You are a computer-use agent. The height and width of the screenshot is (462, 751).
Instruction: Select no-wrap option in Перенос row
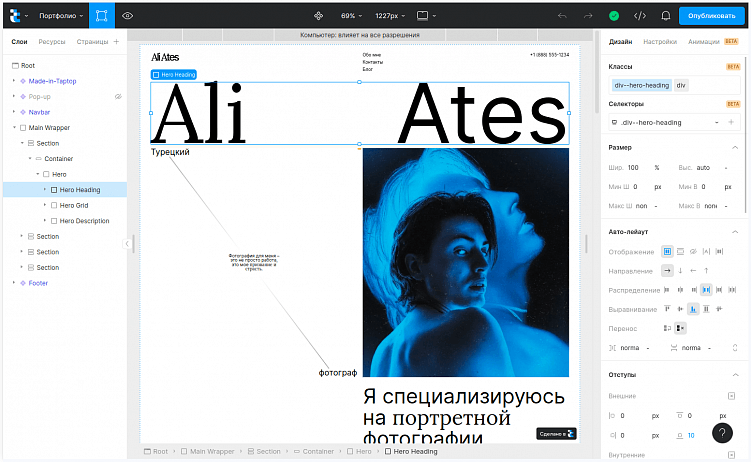[x=680, y=328]
